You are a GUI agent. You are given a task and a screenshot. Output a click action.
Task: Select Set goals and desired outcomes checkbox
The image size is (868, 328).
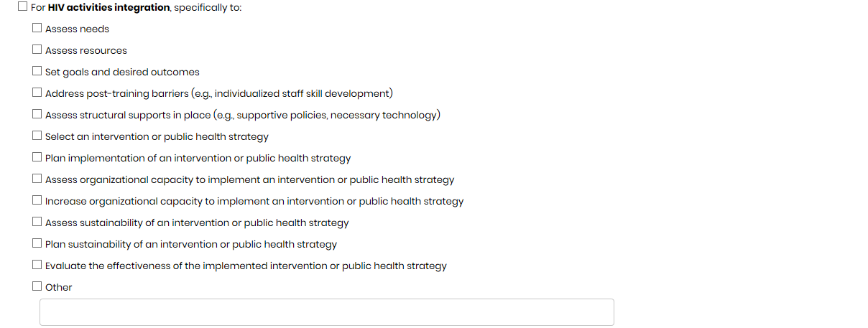point(37,72)
